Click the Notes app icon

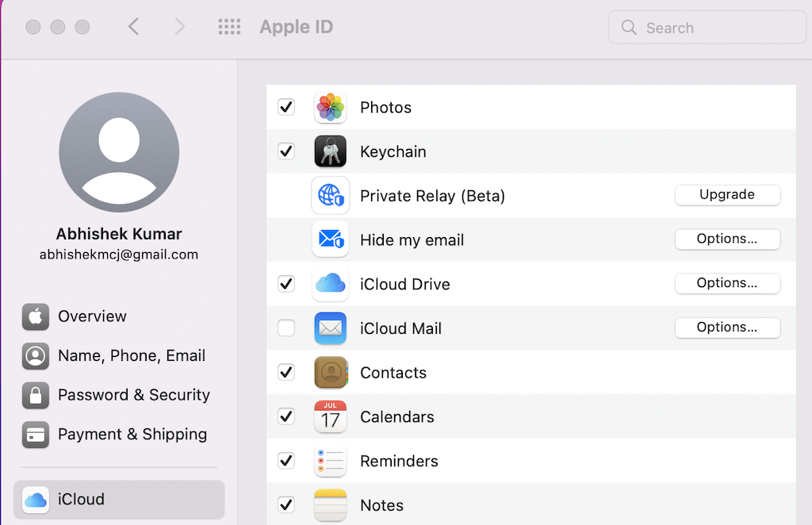331,505
